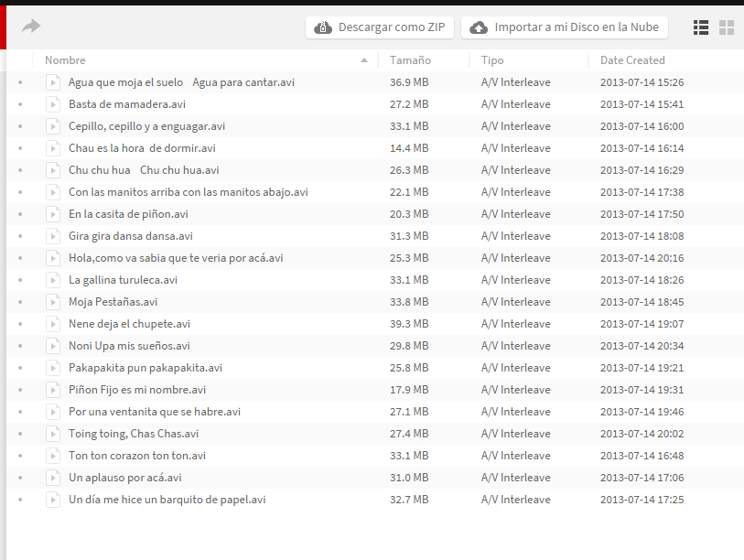Click A/V Interleave type for Gira gira dansa
The width and height of the screenshot is (744, 560).
click(516, 236)
